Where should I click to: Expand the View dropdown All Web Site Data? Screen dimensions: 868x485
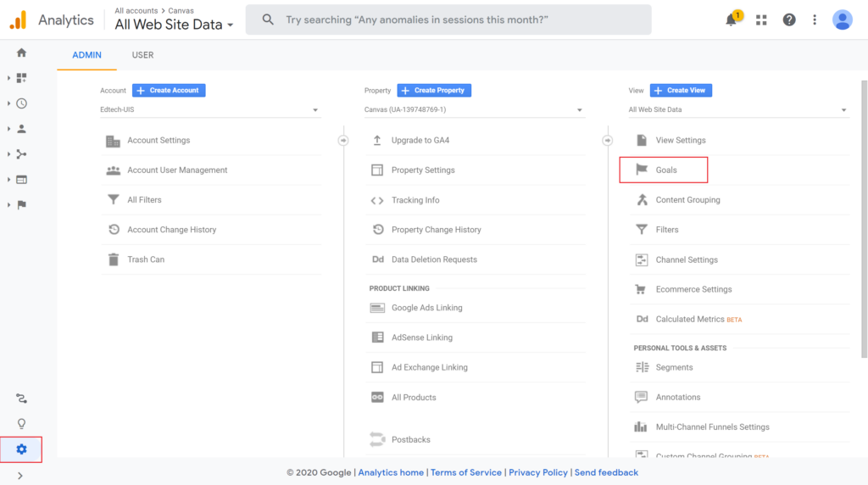(738, 109)
